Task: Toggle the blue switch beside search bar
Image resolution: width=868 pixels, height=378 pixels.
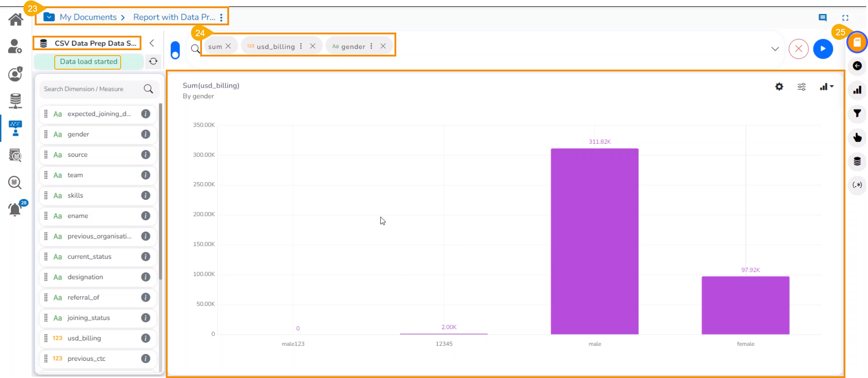Action: (175, 50)
